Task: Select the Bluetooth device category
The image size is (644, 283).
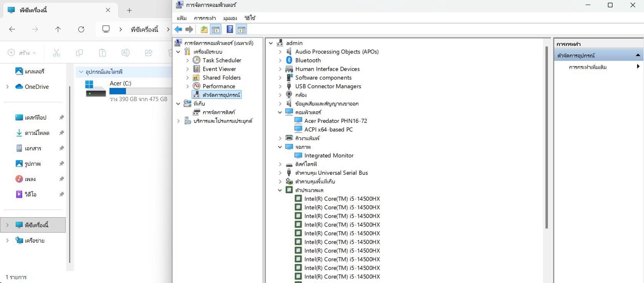Action: pyautogui.click(x=308, y=60)
